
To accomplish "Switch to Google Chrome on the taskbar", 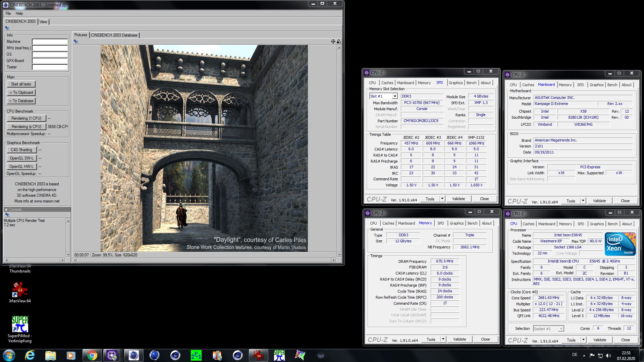I will click(92, 355).
